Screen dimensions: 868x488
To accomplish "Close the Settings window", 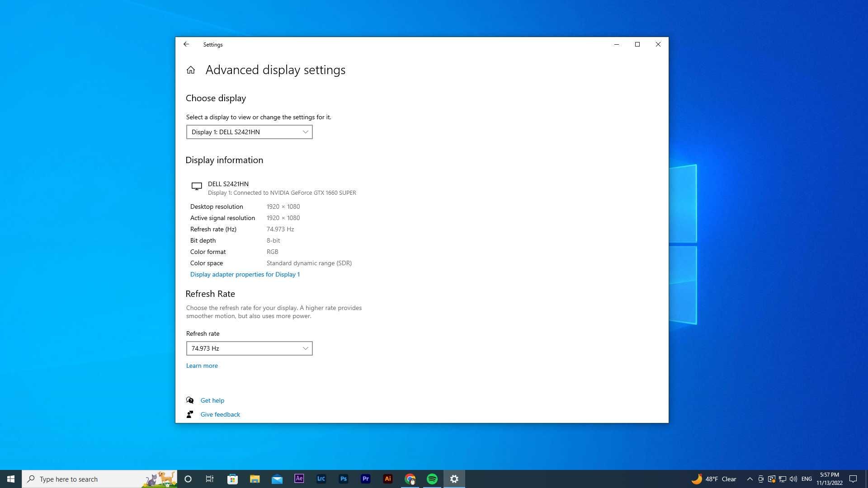I will pyautogui.click(x=658, y=44).
